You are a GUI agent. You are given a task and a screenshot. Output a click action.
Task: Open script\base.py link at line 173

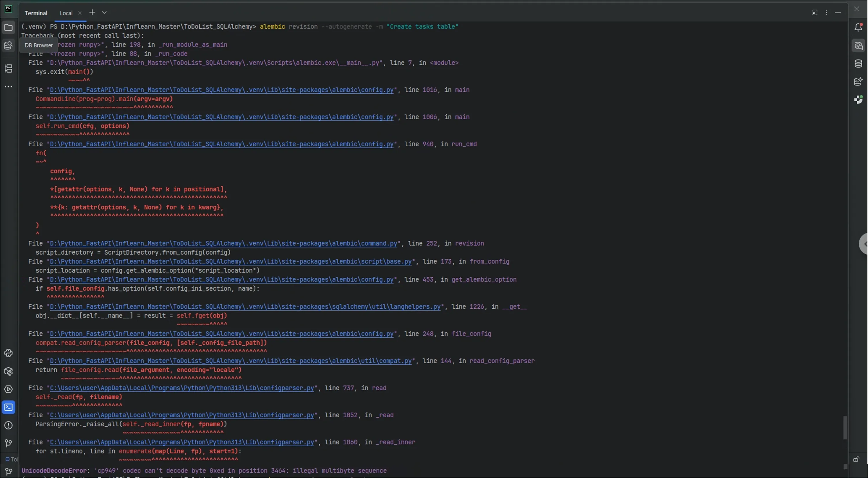pos(231,262)
